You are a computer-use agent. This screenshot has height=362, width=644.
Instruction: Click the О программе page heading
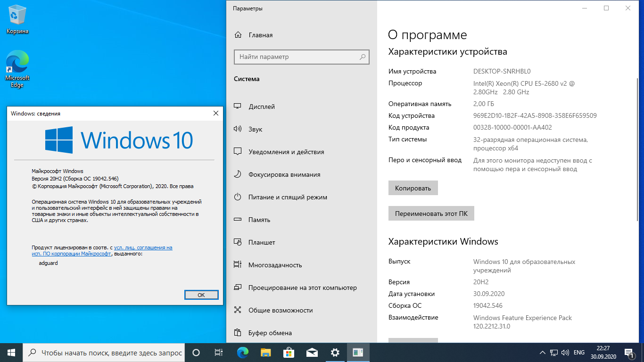coord(427,35)
